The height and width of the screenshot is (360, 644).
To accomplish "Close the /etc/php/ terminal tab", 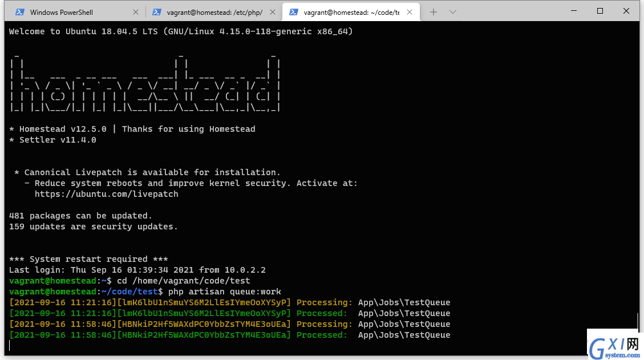I will (272, 13).
